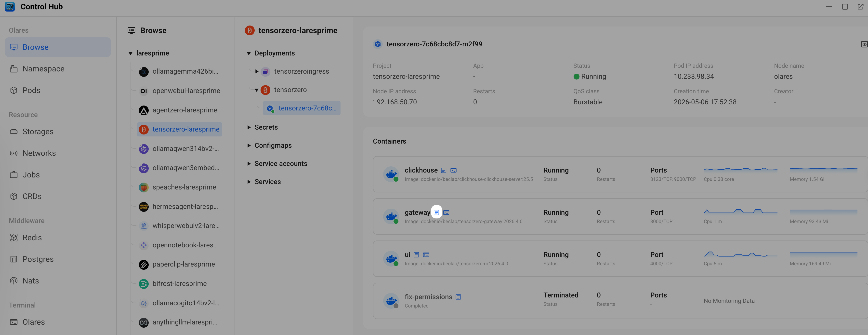The image size is (868, 335).
Task: Select the ollamaqwen3embed project
Action: pos(180,168)
